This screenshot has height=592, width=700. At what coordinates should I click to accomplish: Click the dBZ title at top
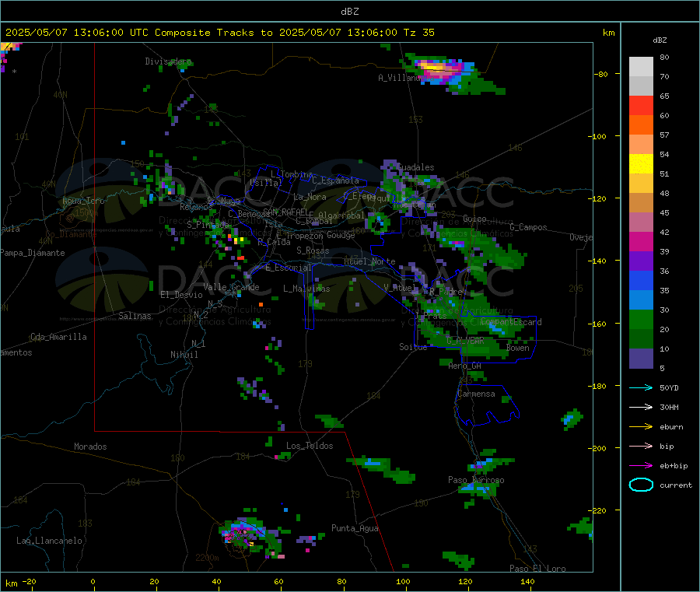coord(349,12)
